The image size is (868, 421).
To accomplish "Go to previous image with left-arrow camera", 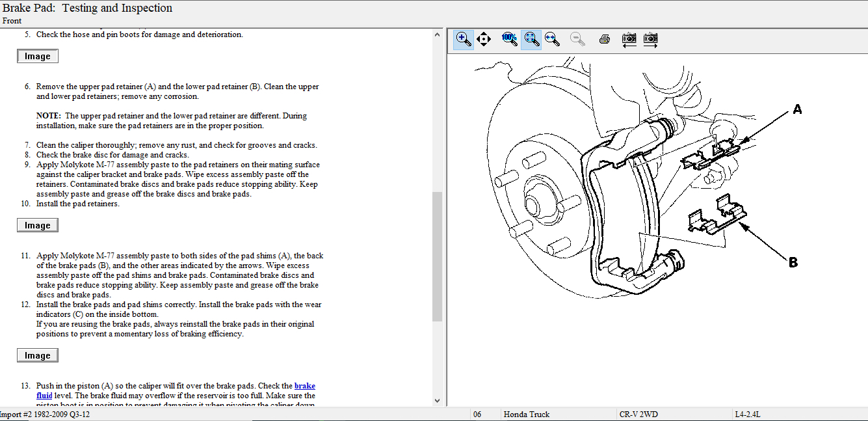I will click(629, 40).
